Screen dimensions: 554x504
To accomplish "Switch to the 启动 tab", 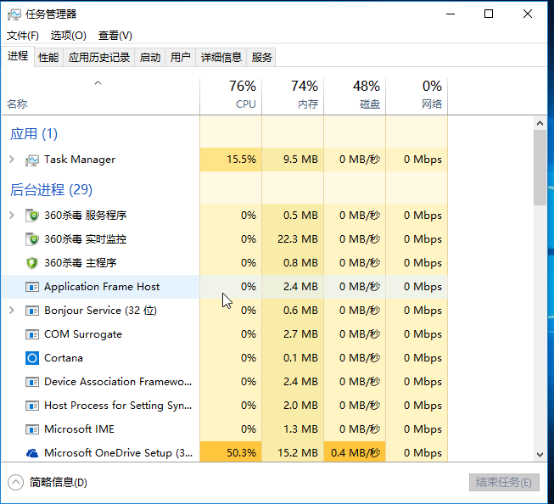I will pyautogui.click(x=150, y=57).
